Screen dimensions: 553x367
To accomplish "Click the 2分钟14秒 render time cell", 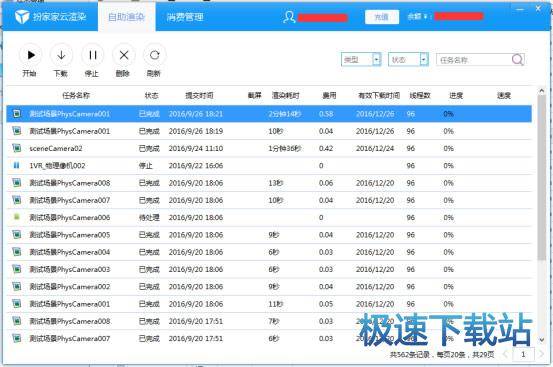I will point(285,114).
